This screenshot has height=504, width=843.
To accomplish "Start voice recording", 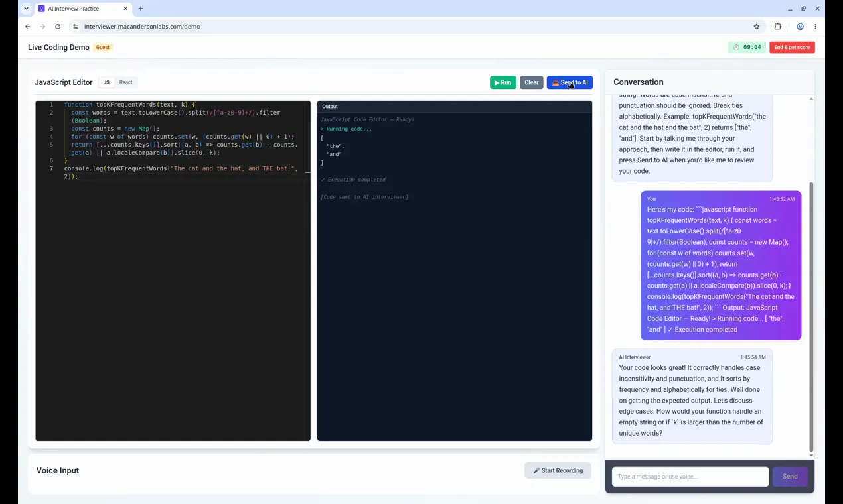I will [558, 470].
